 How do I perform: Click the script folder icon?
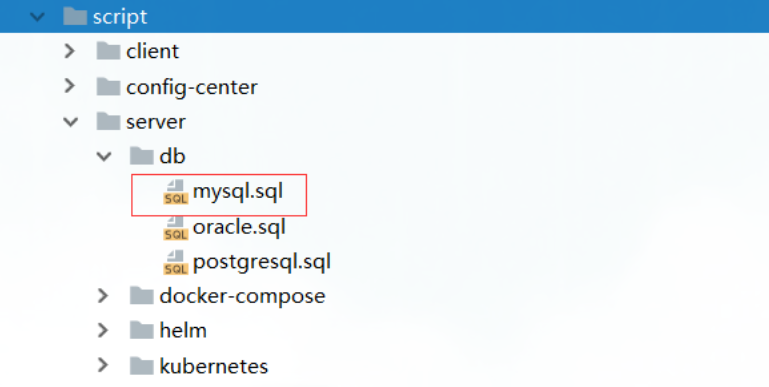(x=75, y=16)
